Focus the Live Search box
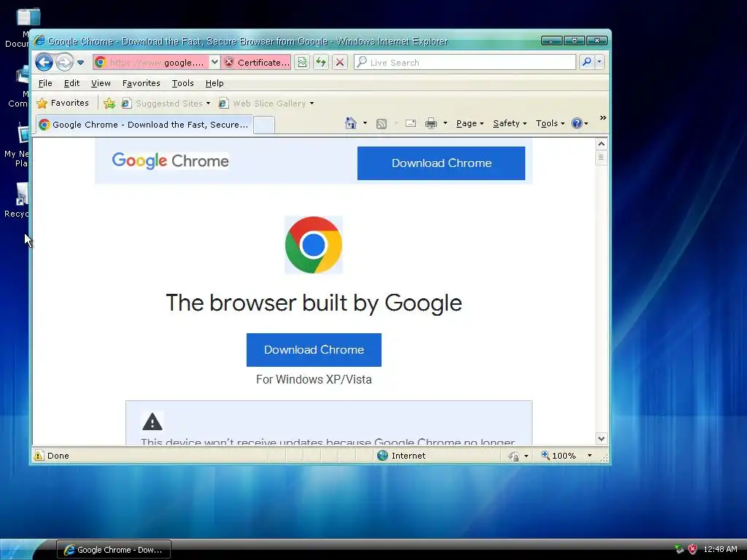The width and height of the screenshot is (747, 560). [465, 62]
